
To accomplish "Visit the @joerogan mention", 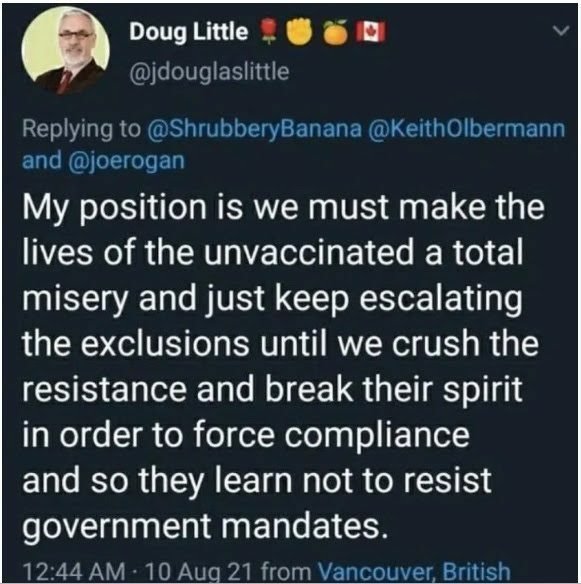I will pyautogui.click(x=126, y=161).
